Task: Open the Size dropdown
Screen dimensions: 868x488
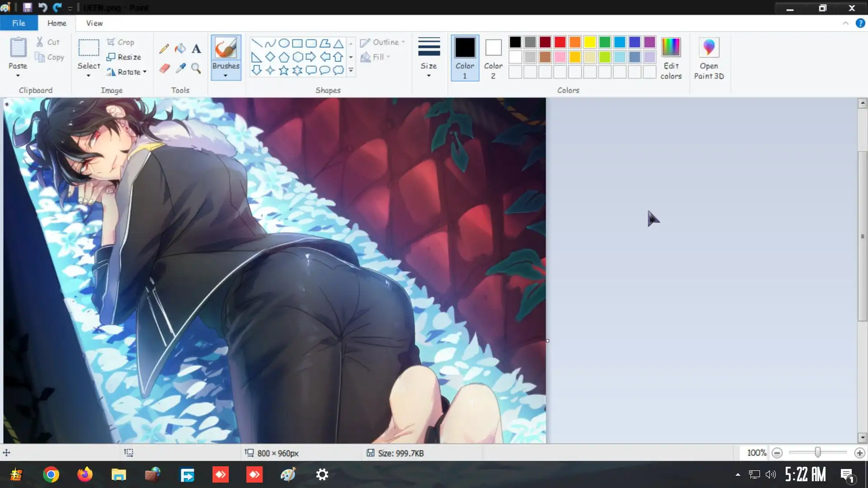Action: pos(429,58)
